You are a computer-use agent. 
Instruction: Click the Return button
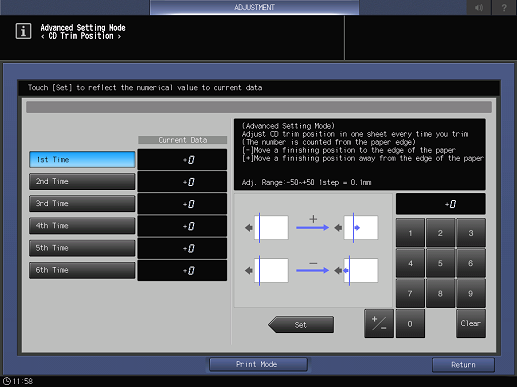463,365
